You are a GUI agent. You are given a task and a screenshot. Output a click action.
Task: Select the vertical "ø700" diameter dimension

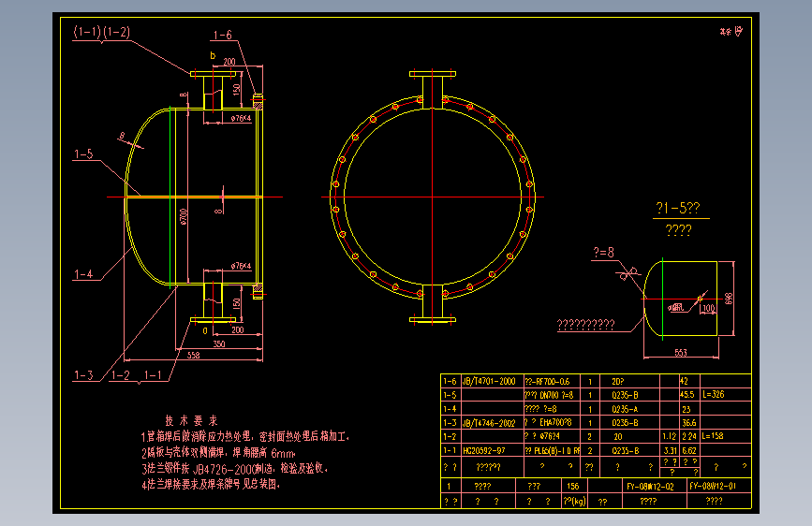click(x=184, y=216)
